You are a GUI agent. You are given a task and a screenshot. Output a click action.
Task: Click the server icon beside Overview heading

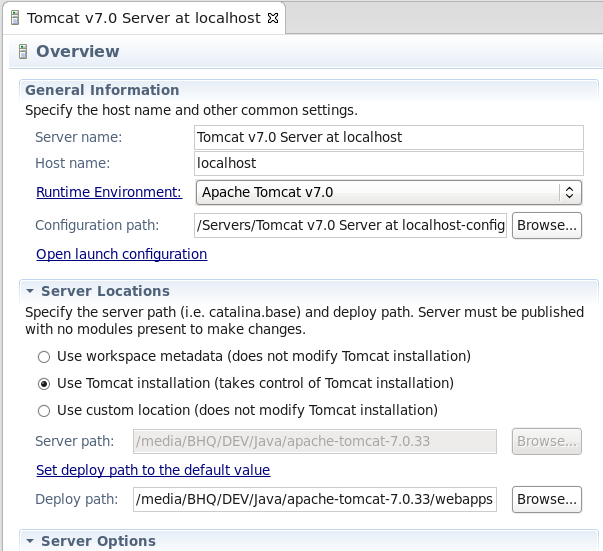click(23, 52)
